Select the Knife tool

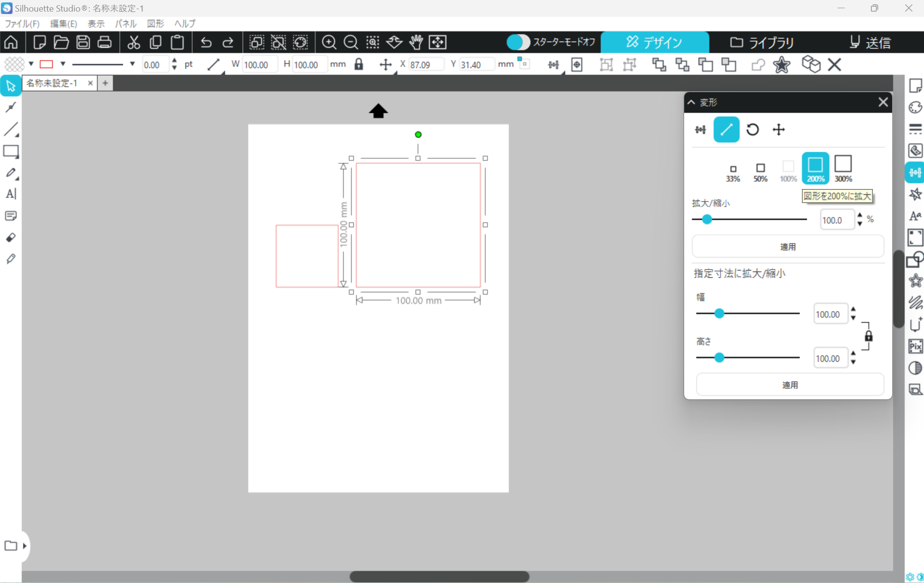(x=11, y=259)
